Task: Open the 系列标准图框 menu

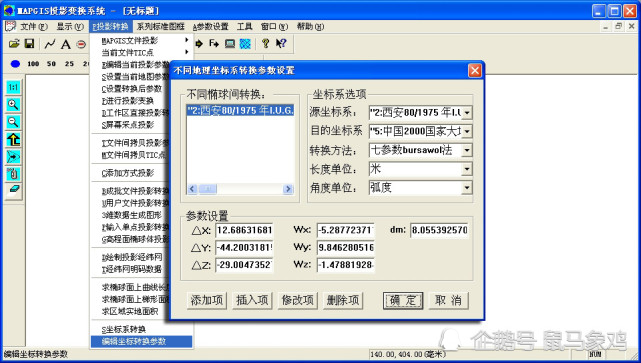Action: click(161, 27)
